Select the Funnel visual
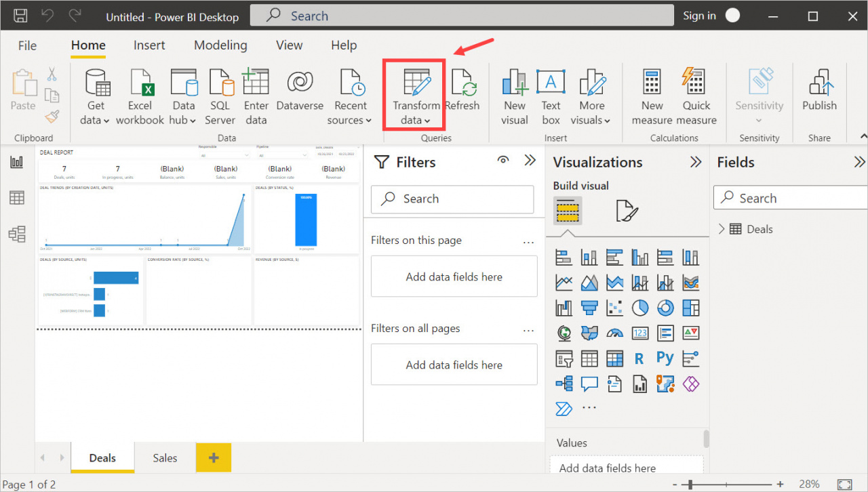 [x=589, y=308]
